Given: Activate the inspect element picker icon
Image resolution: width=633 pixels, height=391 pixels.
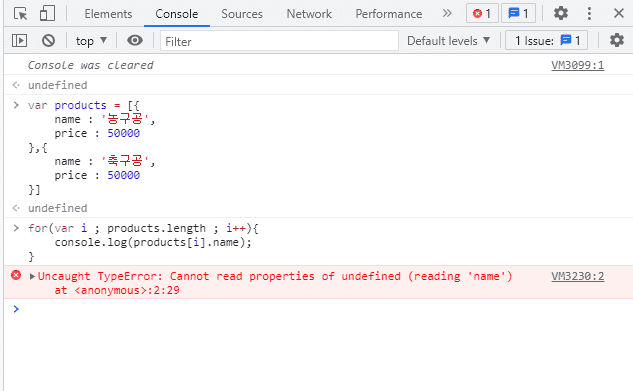Looking at the screenshot, I should point(20,14).
